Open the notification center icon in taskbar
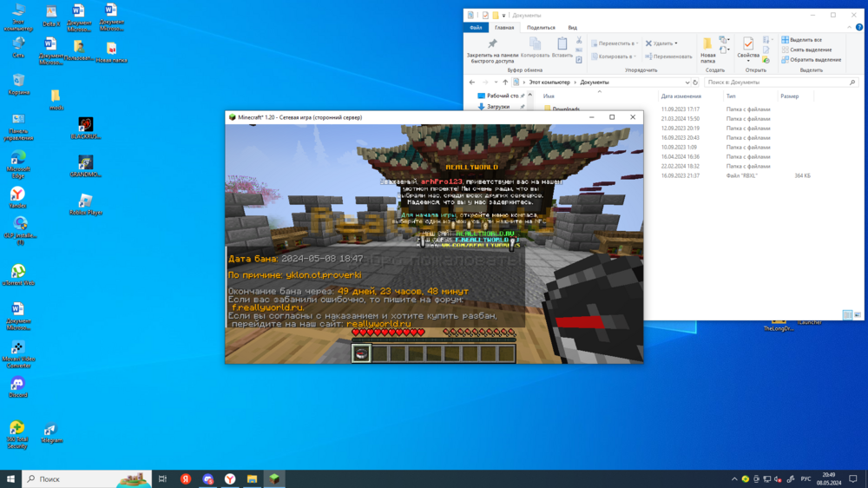Viewport: 868px width, 488px height. point(853,479)
